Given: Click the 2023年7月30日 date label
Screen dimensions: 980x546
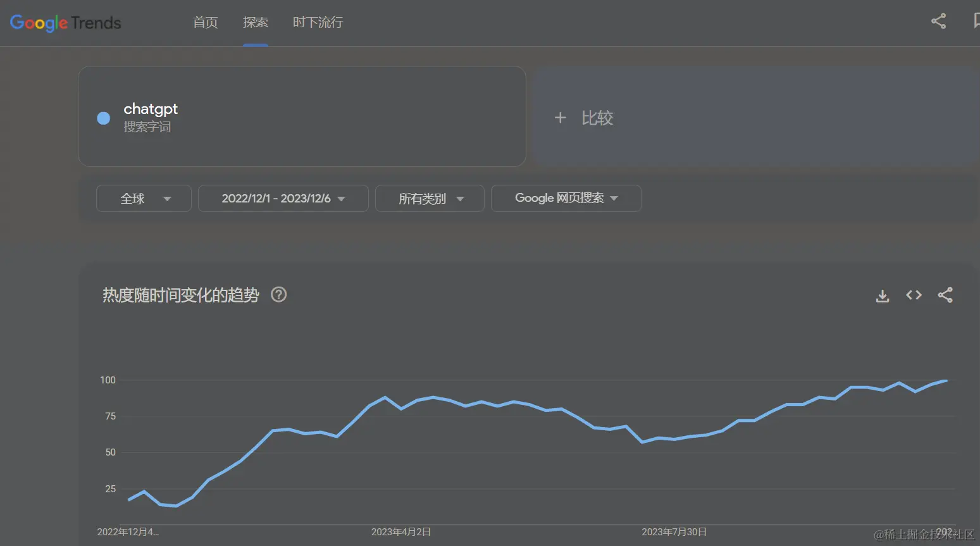Looking at the screenshot, I should (674, 532).
